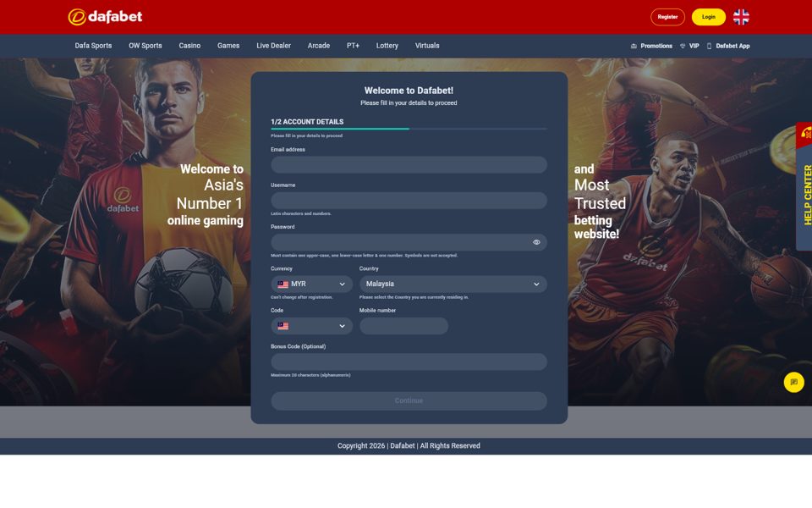
Task: Click the Register button
Action: click(x=667, y=17)
